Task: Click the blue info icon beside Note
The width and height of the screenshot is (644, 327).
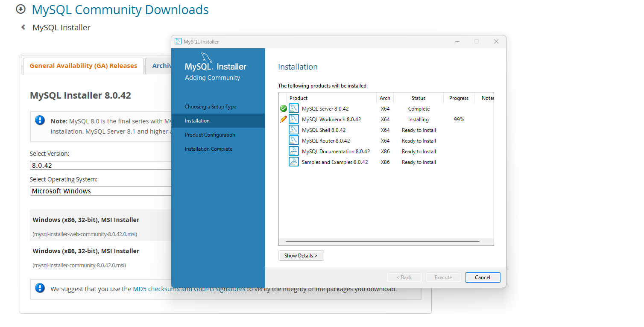Action: point(40,120)
